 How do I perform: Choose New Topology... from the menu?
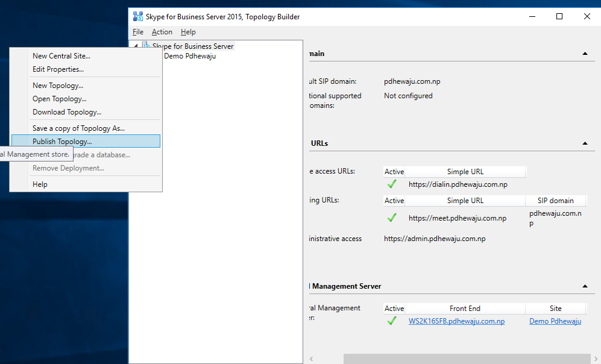click(86, 86)
